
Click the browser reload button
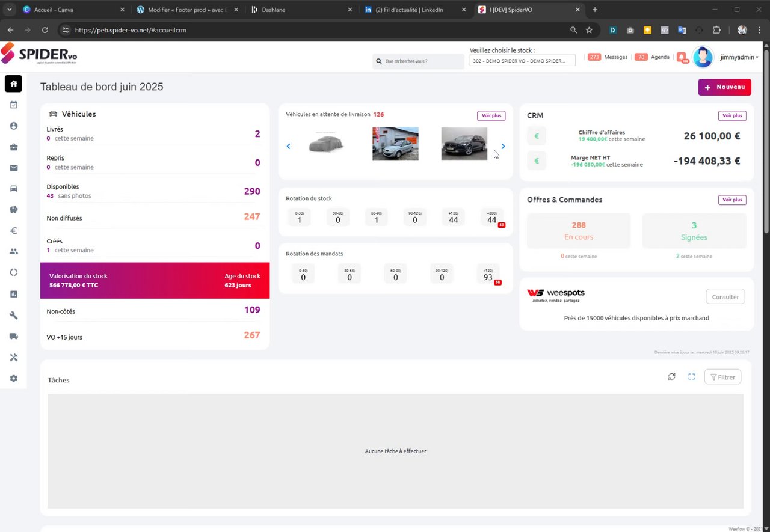point(45,30)
